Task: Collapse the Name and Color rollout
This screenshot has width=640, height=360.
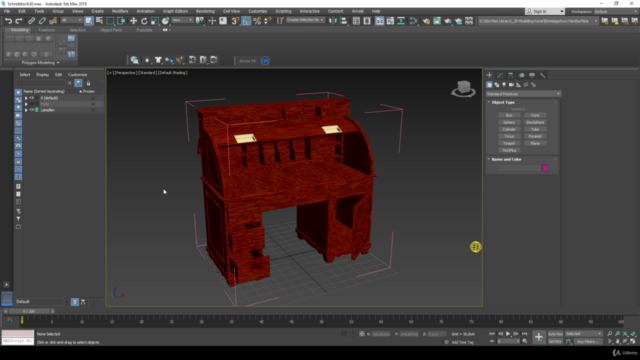Action: [506, 159]
